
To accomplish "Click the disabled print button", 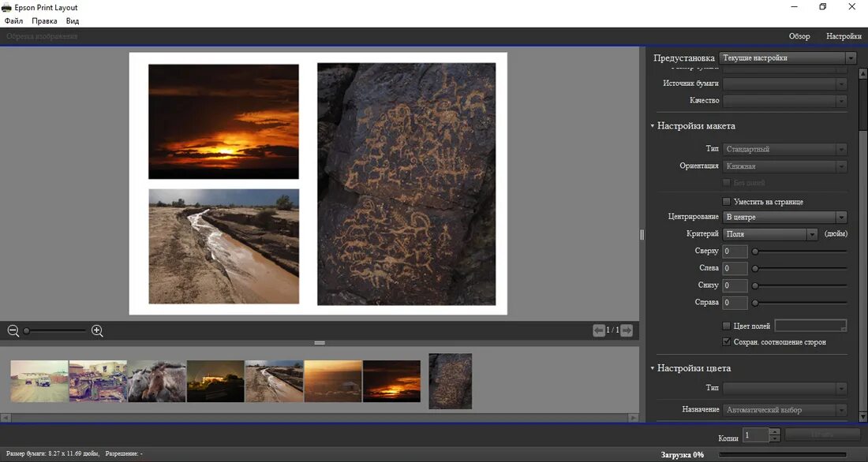I will [822, 435].
